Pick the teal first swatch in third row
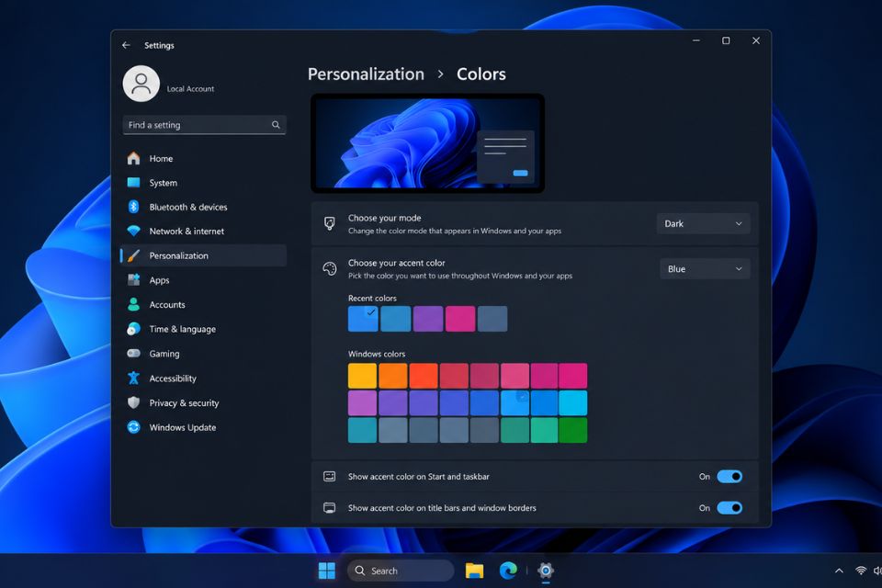Image resolution: width=882 pixels, height=588 pixels. click(x=362, y=430)
